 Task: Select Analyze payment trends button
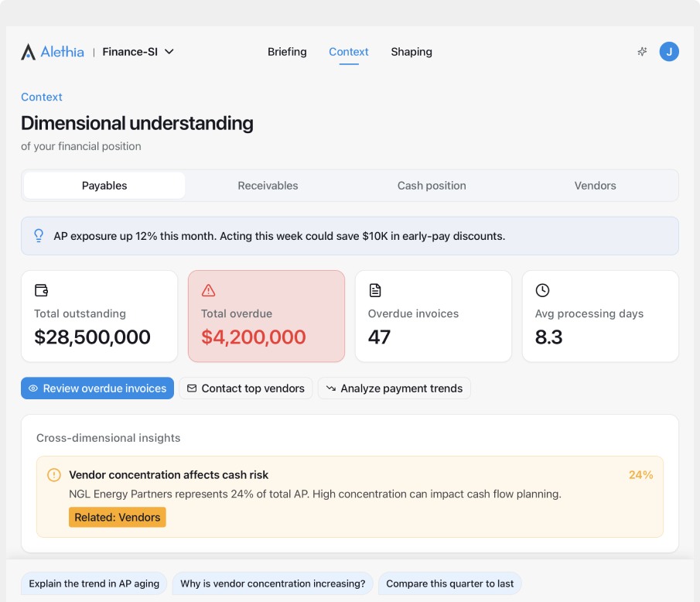pos(394,388)
